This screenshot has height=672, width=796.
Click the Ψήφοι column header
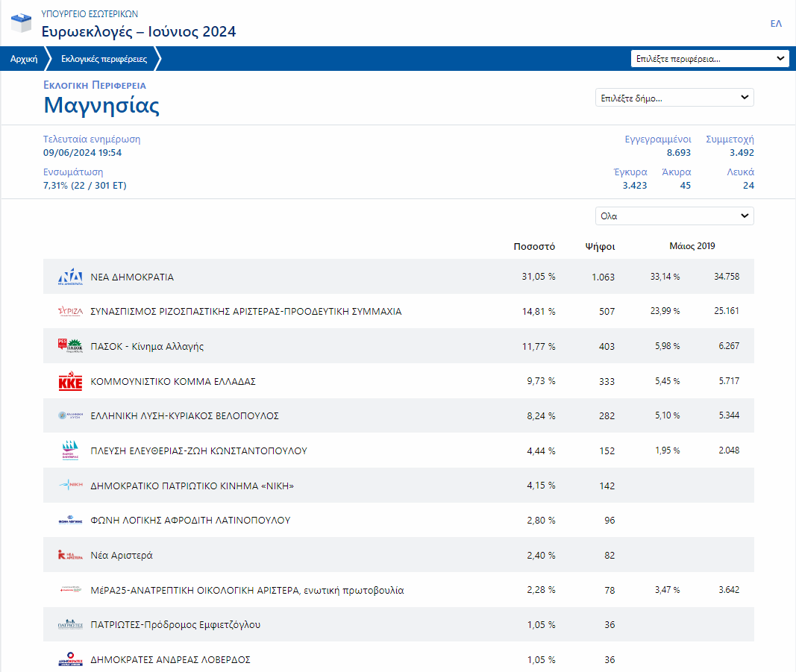(600, 247)
